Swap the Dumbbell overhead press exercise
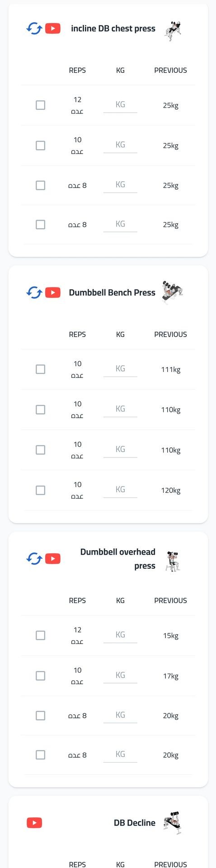 (x=34, y=559)
